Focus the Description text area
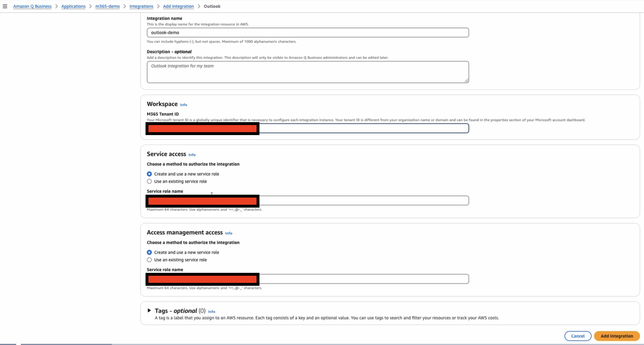 pos(307,72)
